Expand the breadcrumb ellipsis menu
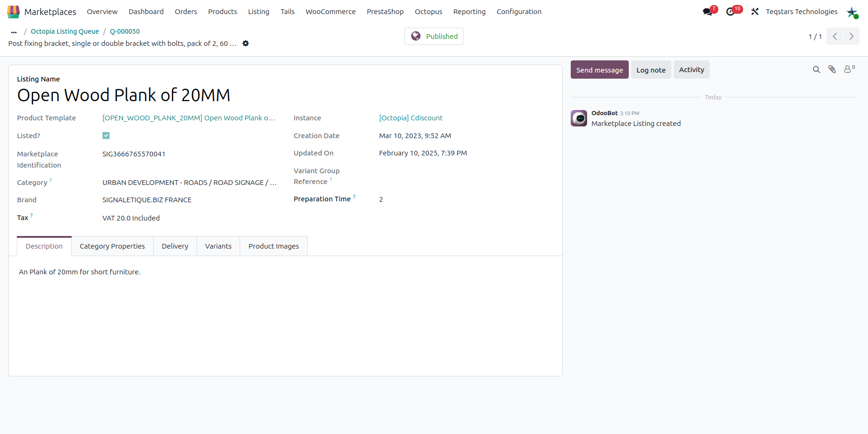 [14, 32]
